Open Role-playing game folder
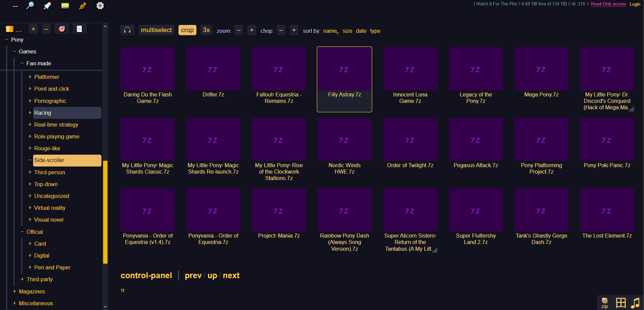Image resolution: width=644 pixels, height=310 pixels. pos(57,136)
